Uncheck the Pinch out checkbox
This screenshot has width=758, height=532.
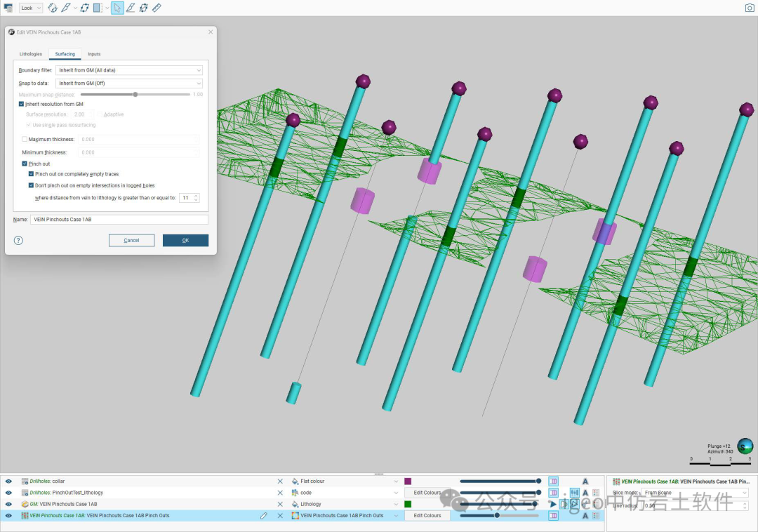click(x=25, y=164)
